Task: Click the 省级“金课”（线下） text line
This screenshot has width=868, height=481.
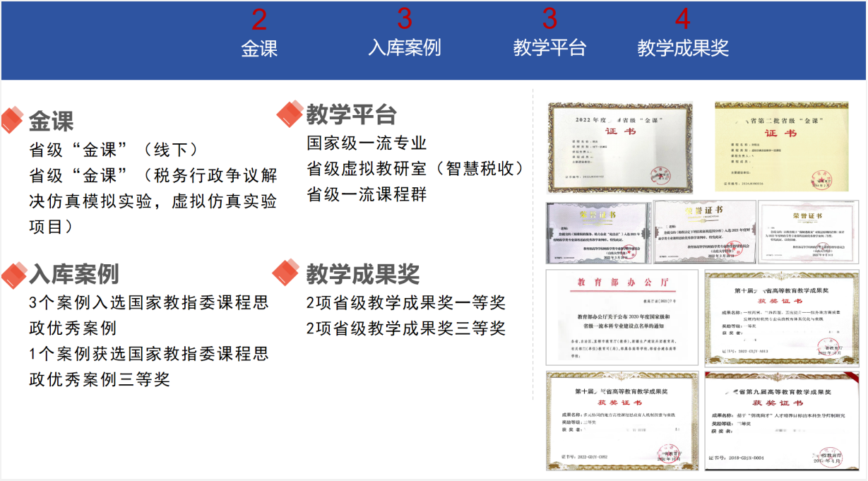Action: (x=114, y=150)
